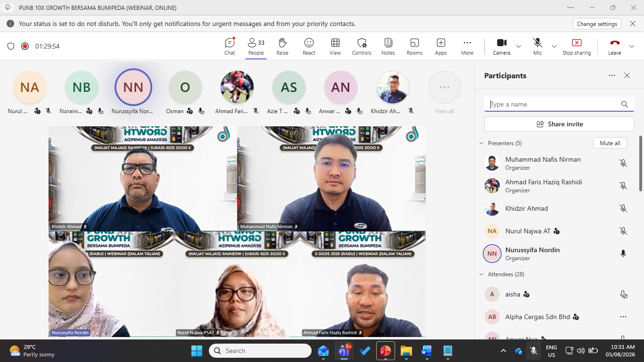Open Word from the taskbar

click(x=427, y=351)
